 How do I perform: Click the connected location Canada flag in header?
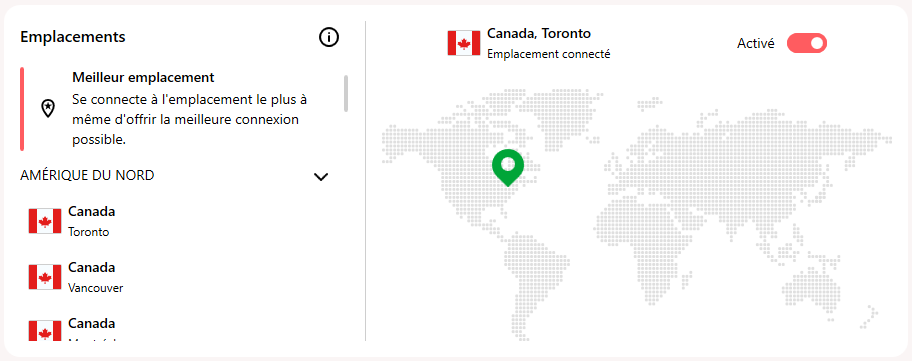click(464, 44)
